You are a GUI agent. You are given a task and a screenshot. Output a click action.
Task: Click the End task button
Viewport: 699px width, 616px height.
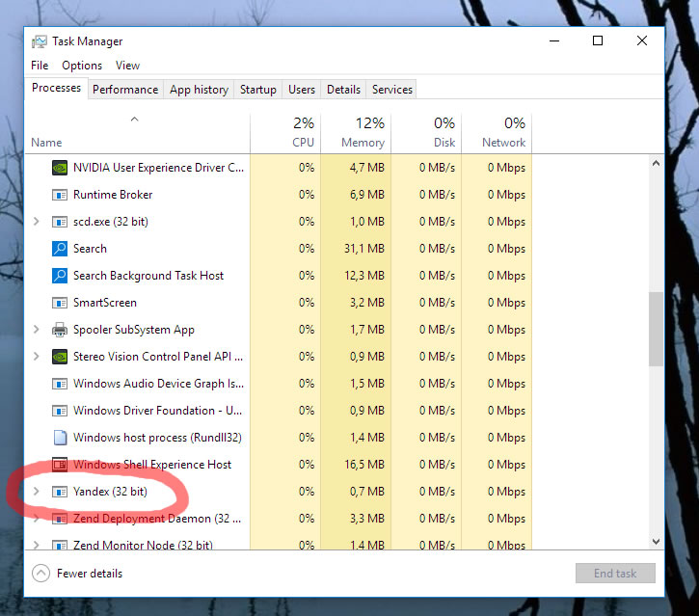[615, 574]
